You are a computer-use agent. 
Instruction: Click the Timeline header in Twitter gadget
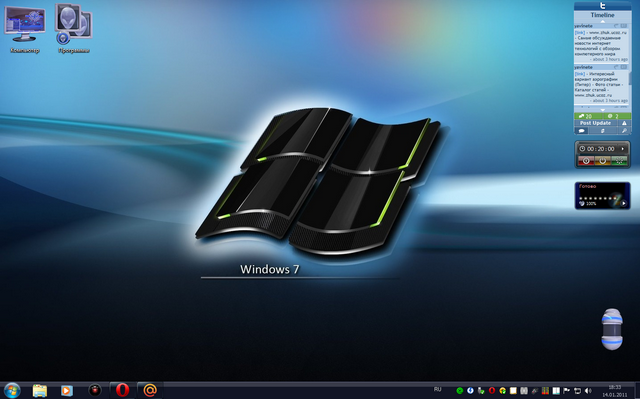602,15
